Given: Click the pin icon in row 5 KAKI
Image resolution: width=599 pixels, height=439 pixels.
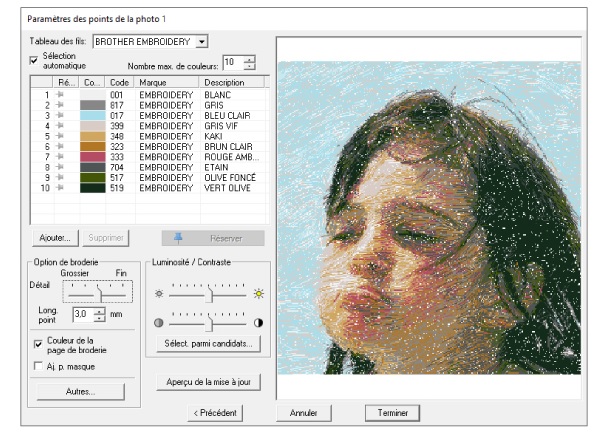Looking at the screenshot, I should point(60,136).
